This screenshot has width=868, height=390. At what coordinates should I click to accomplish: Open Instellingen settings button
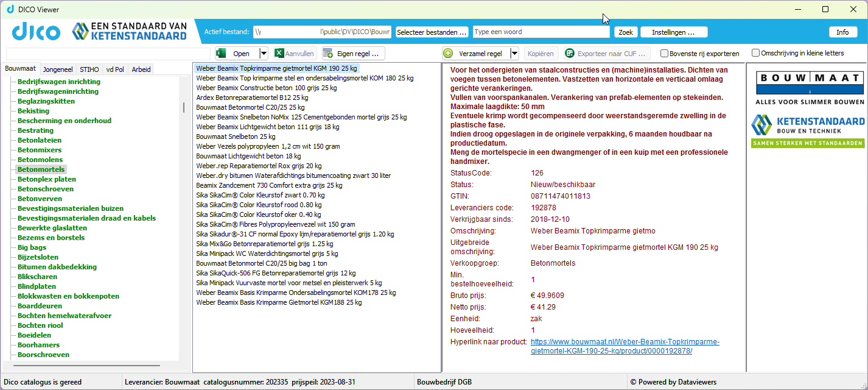(674, 32)
